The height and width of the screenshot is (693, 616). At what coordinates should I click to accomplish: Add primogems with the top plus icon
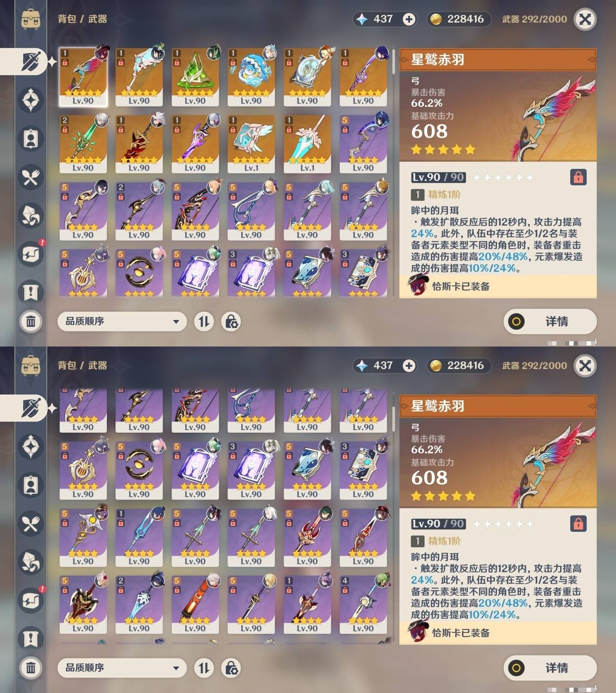(409, 19)
